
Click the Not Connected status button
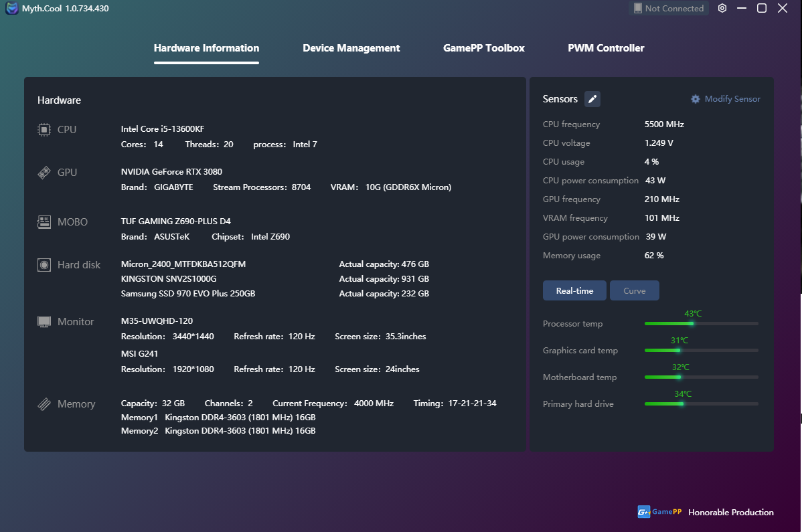(x=669, y=8)
